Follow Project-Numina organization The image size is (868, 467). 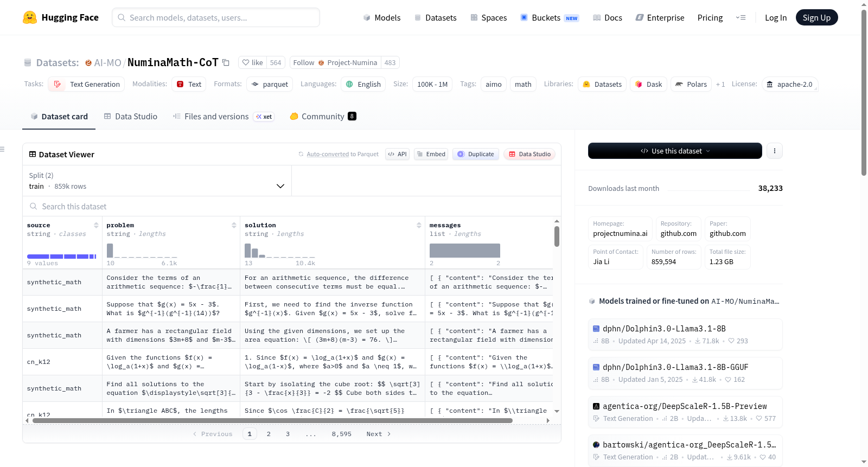click(335, 62)
